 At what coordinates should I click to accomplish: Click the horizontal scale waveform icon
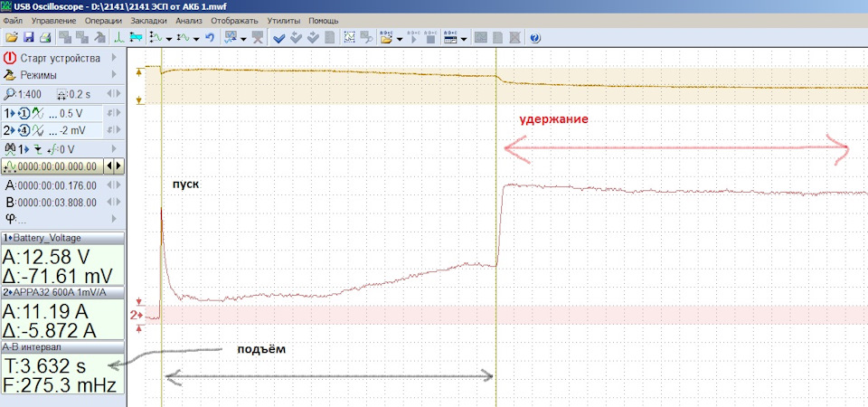pyautogui.click(x=183, y=38)
